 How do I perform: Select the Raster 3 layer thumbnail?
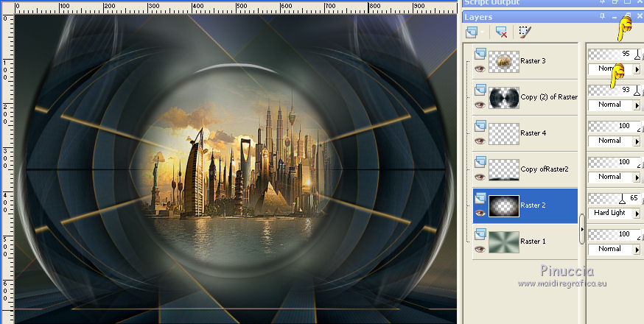[504, 62]
